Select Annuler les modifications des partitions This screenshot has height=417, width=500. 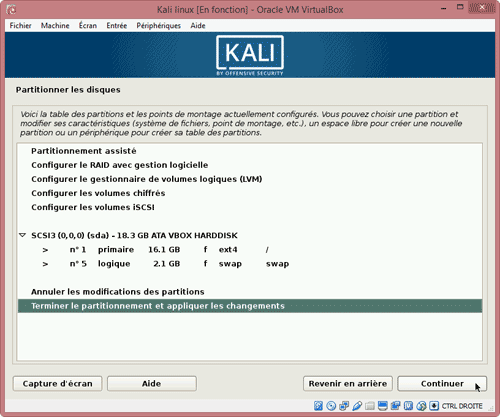(x=250, y=292)
